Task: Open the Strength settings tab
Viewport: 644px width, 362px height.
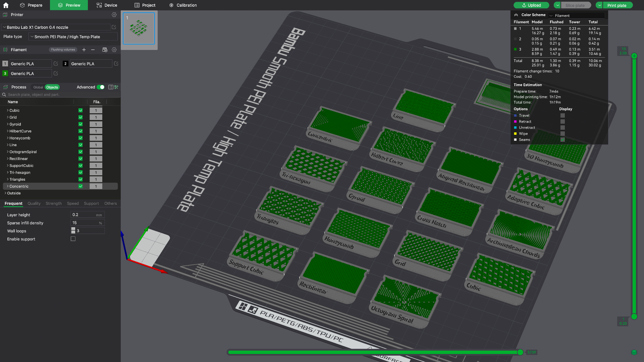Action: coord(54,203)
